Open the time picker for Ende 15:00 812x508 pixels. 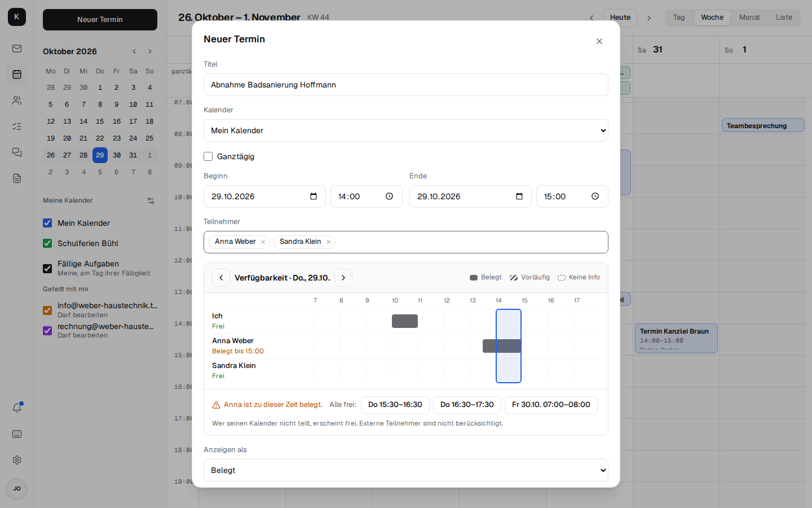(x=595, y=196)
